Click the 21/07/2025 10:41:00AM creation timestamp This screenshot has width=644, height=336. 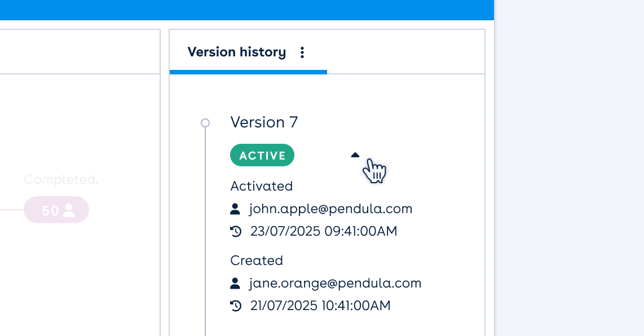(320, 306)
